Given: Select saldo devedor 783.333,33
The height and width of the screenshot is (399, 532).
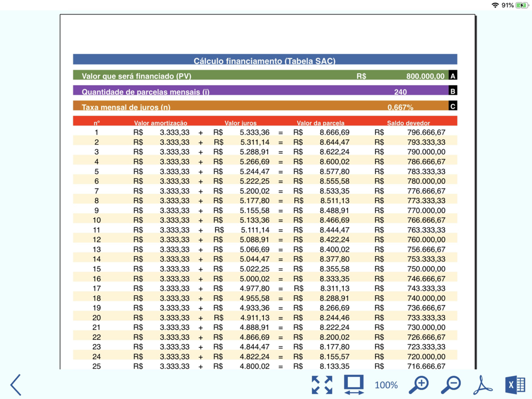Looking at the screenshot, I should coord(426,171).
